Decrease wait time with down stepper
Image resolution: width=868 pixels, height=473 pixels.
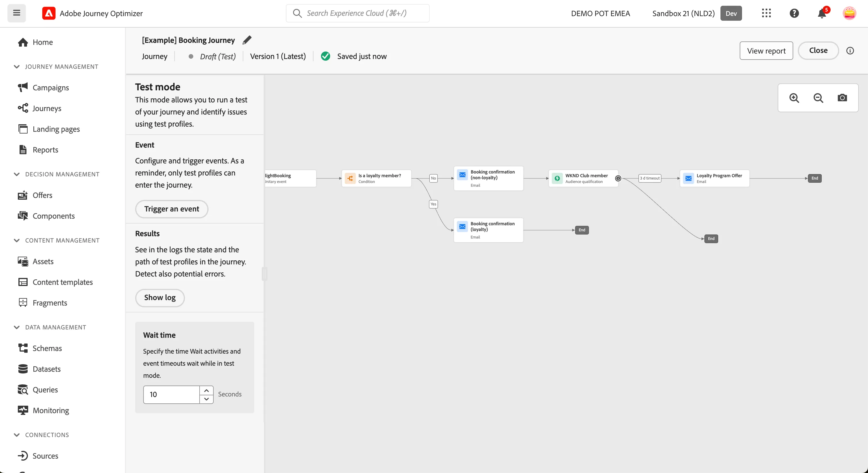207,399
